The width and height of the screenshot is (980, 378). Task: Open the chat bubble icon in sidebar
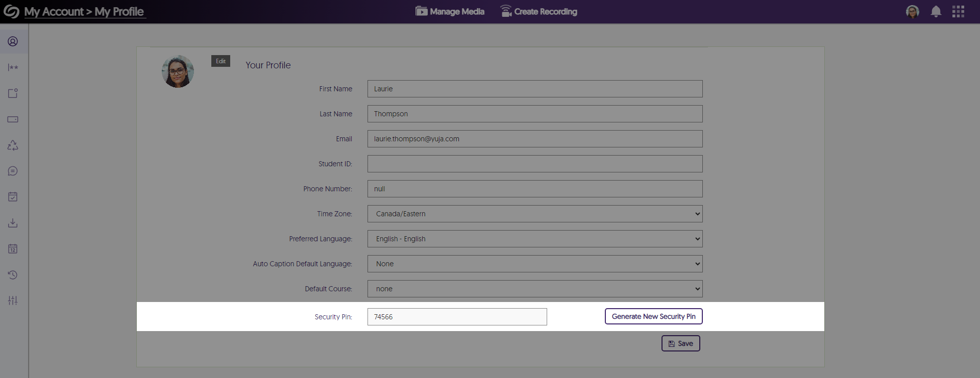(13, 171)
